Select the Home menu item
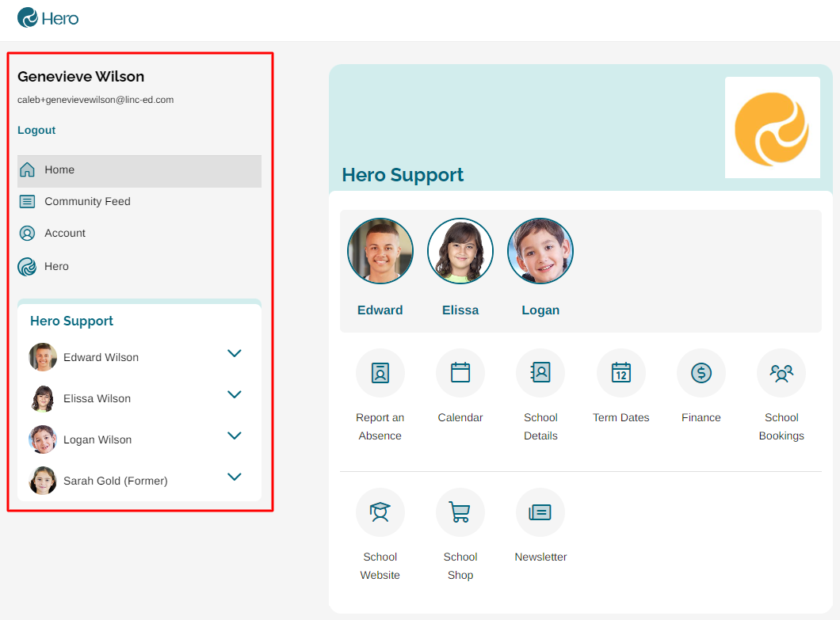This screenshot has height=620, width=840. point(59,170)
